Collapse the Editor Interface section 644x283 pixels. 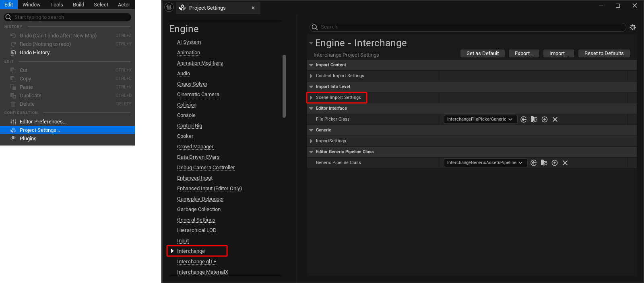311,109
